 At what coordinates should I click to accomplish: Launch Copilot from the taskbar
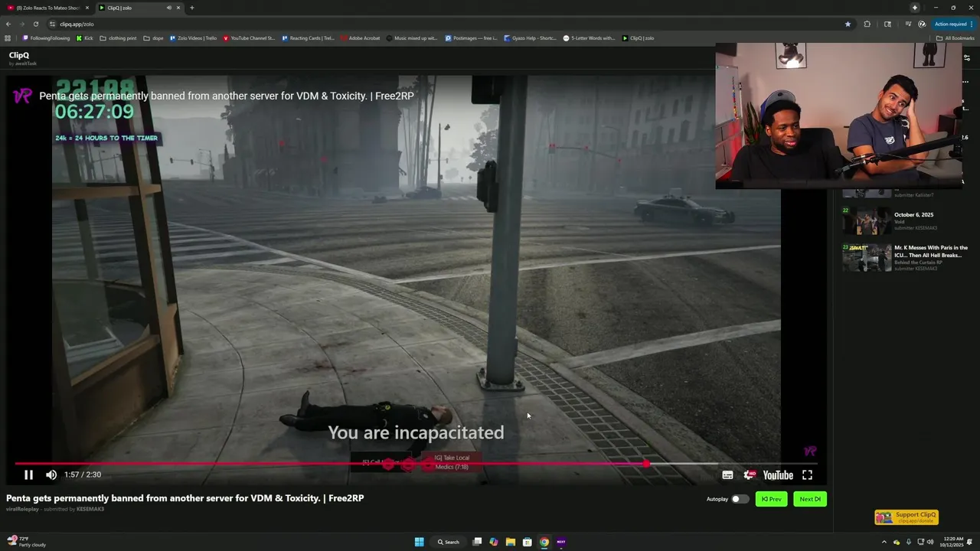click(x=494, y=542)
